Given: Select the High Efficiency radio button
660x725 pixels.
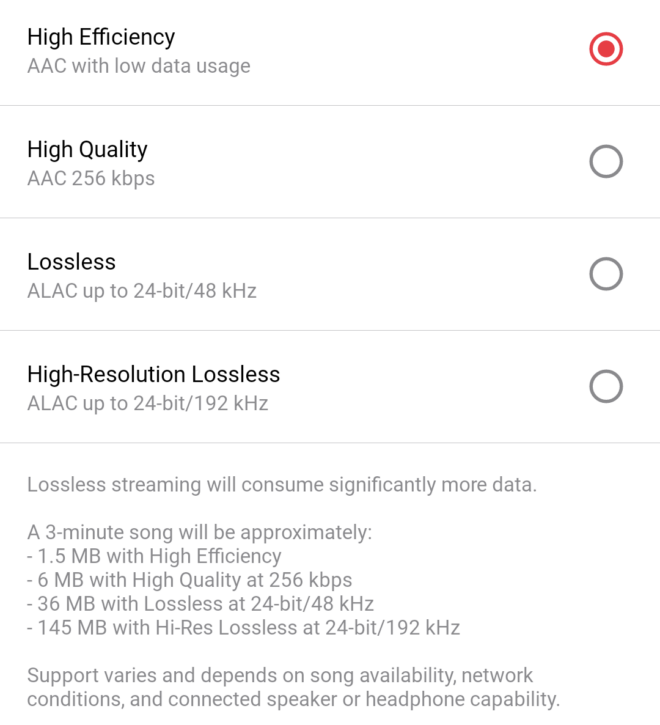Looking at the screenshot, I should tap(606, 49).
